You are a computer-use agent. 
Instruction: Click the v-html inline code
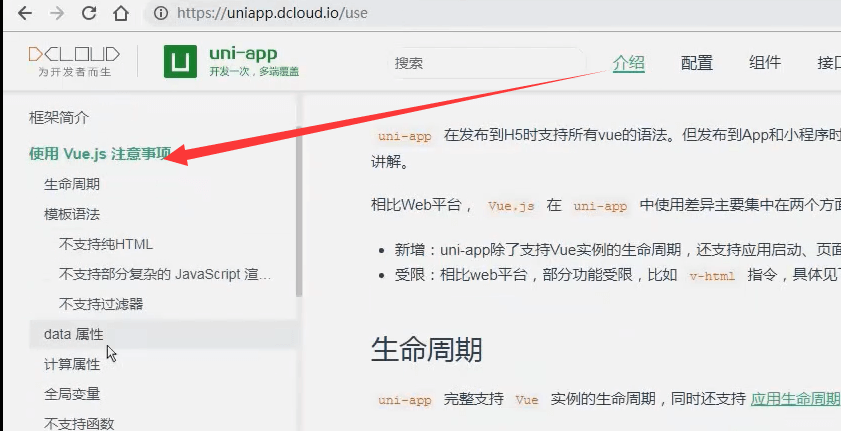click(712, 276)
